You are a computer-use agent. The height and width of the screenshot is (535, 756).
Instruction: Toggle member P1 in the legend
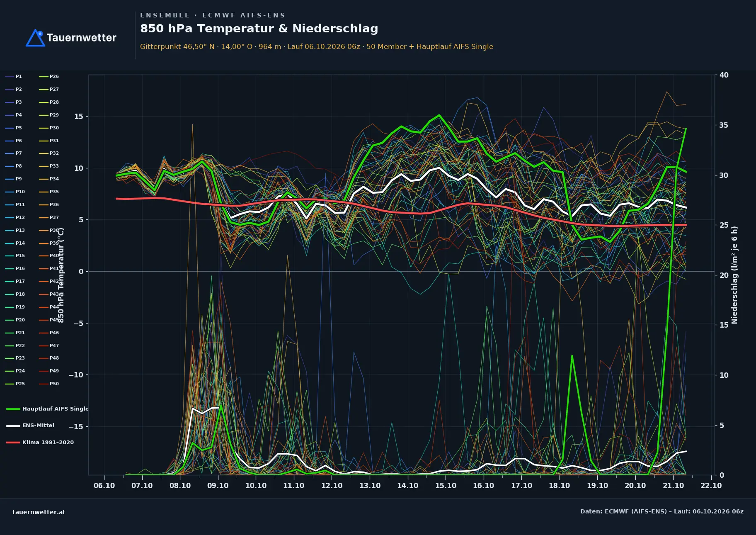pyautogui.click(x=14, y=77)
